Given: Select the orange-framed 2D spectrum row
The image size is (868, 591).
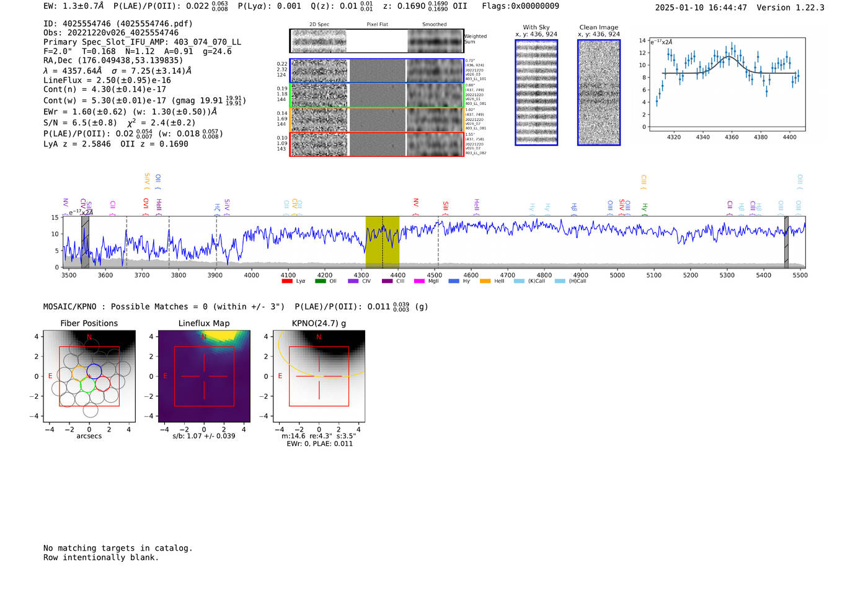Looking at the screenshot, I should click(377, 120).
